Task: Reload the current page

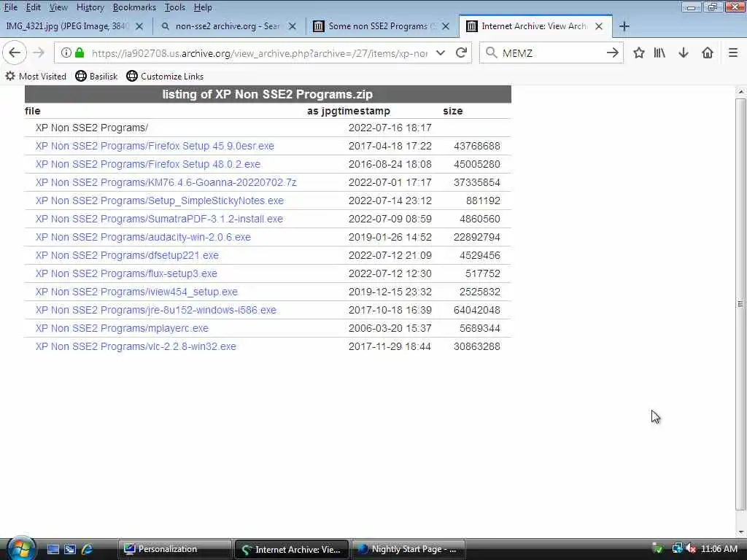Action: [x=461, y=52]
